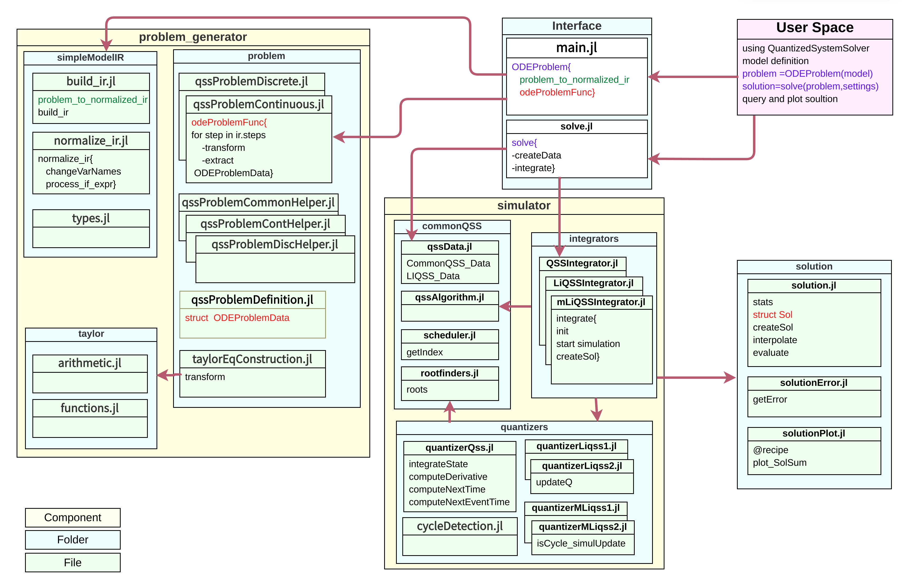Select the qssProblemCommonHelper.jl header
The width and height of the screenshot is (924, 581).
coord(258,202)
